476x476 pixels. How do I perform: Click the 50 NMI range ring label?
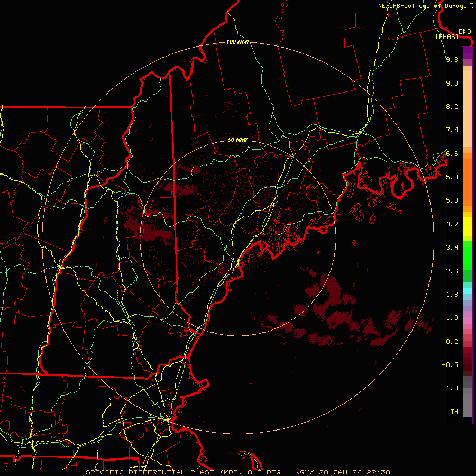coord(237,140)
